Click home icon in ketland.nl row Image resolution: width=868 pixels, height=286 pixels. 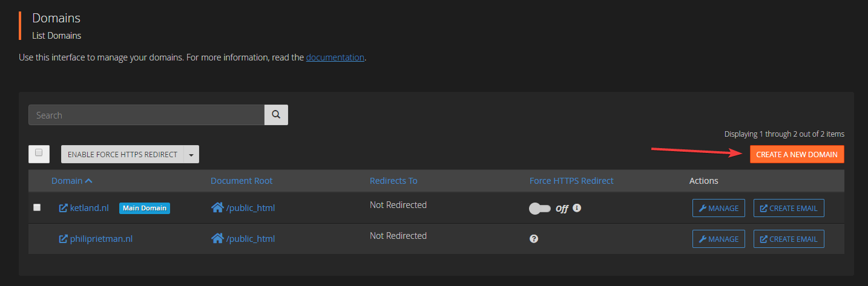point(217,208)
